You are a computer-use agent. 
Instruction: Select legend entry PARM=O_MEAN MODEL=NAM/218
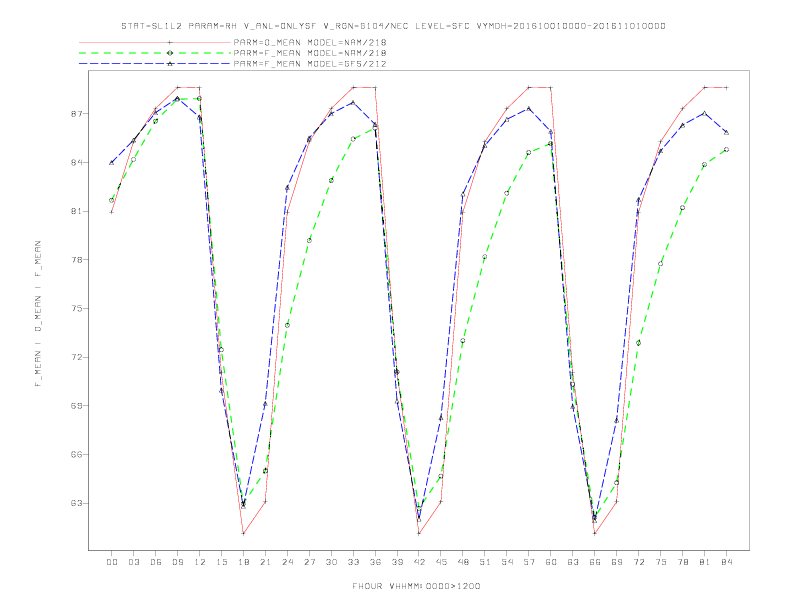(310, 42)
